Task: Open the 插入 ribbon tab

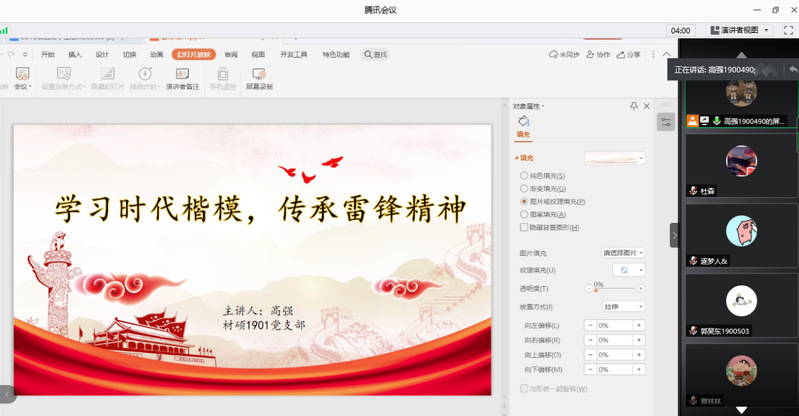Action: click(75, 54)
